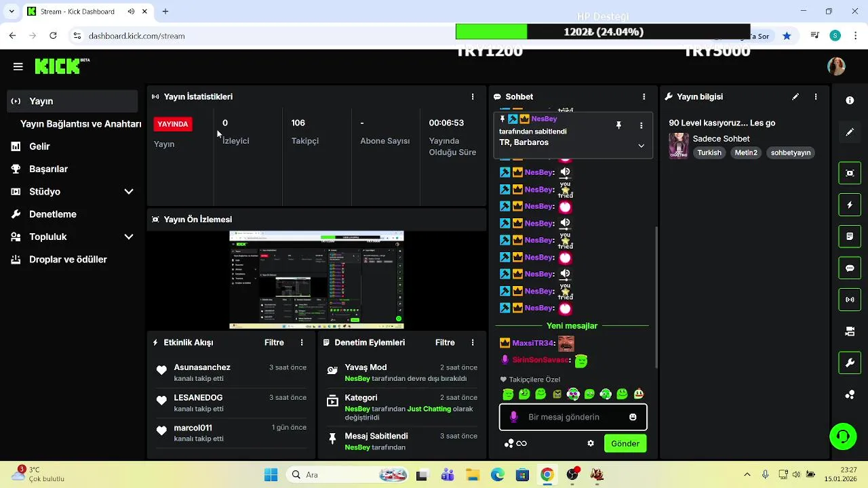This screenshot has width=868, height=488.
Task: Open the hamburger menu beside the Kick logo
Action: (x=18, y=66)
